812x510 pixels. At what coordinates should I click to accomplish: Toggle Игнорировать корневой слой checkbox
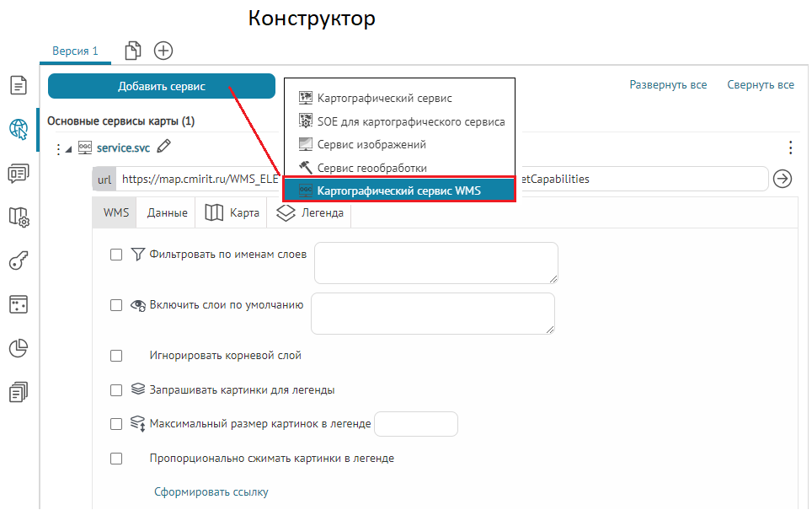click(117, 356)
